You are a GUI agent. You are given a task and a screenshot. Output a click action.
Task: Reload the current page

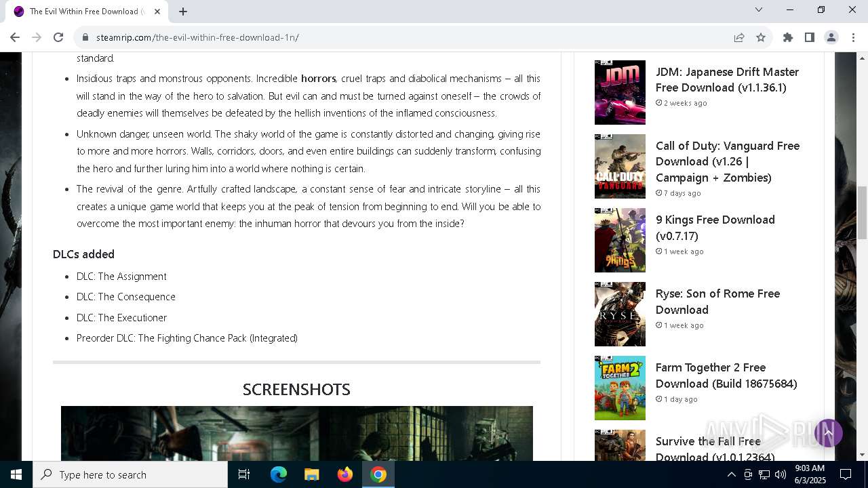[58, 37]
